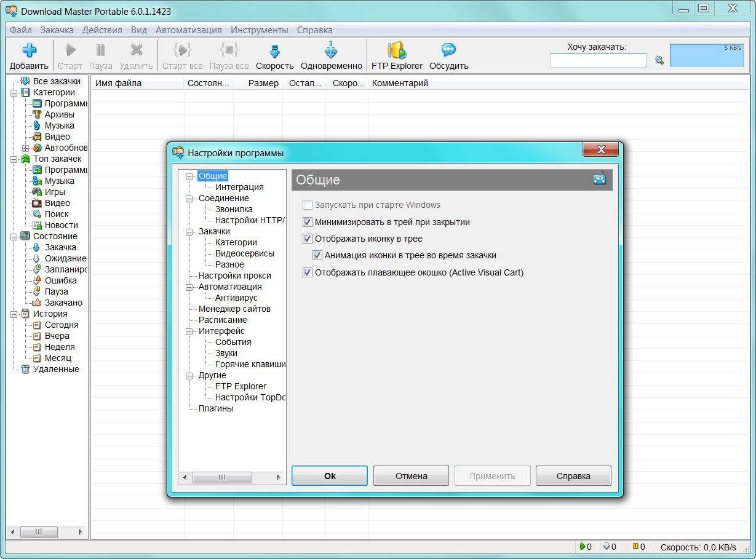Open the Справка menu in menu bar
This screenshot has height=559, width=756.
tap(315, 30)
